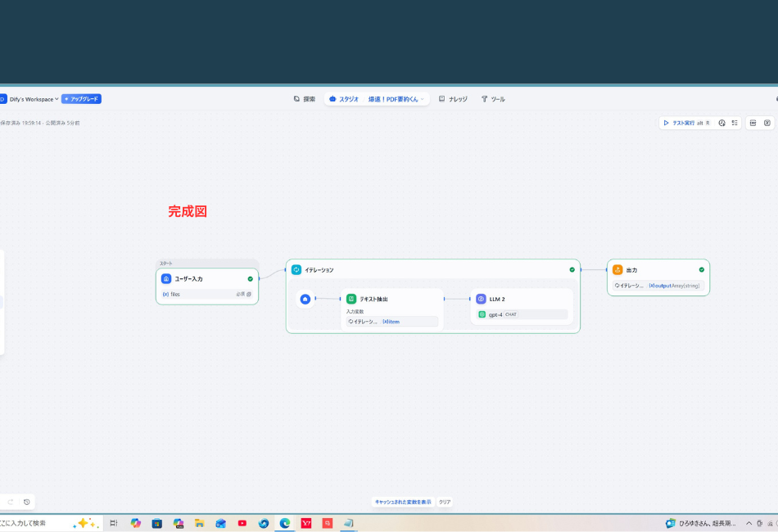Image resolution: width=778 pixels, height=532 pixels.
Task: Open the workflow run history icon
Action: coord(721,123)
